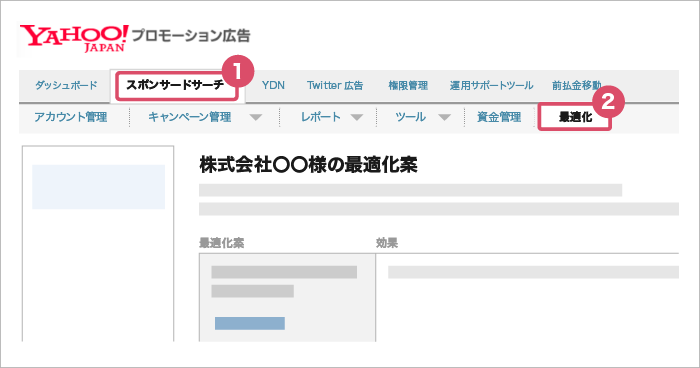This screenshot has height=368, width=700.
Task: Expand the レポート dropdown arrow
Action: [357, 117]
